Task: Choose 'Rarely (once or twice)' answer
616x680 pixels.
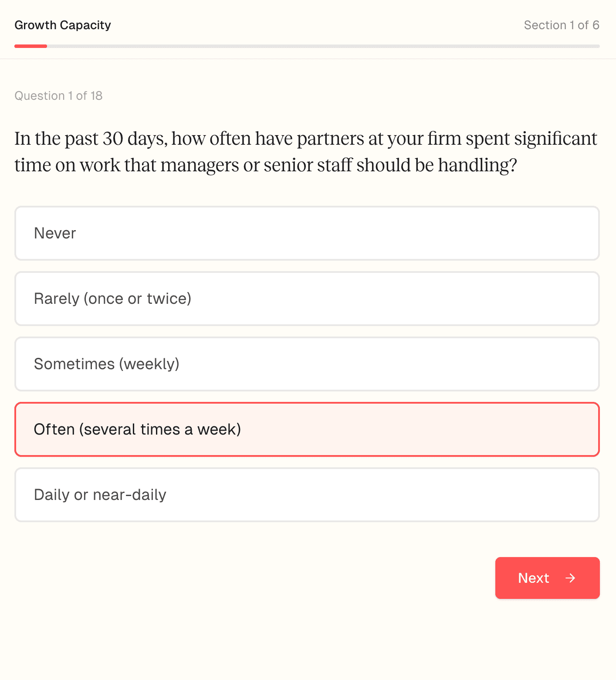Action: point(307,299)
